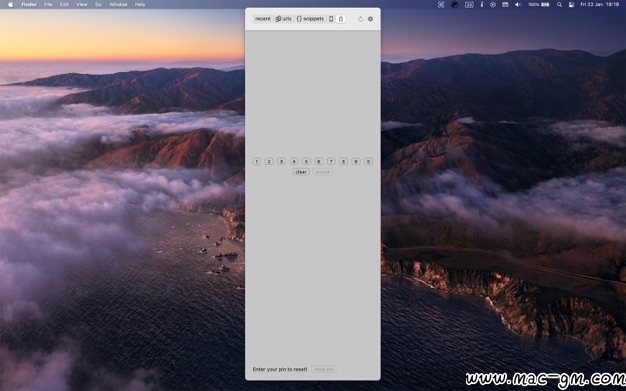Open Control Center in menu bar

coord(571,4)
